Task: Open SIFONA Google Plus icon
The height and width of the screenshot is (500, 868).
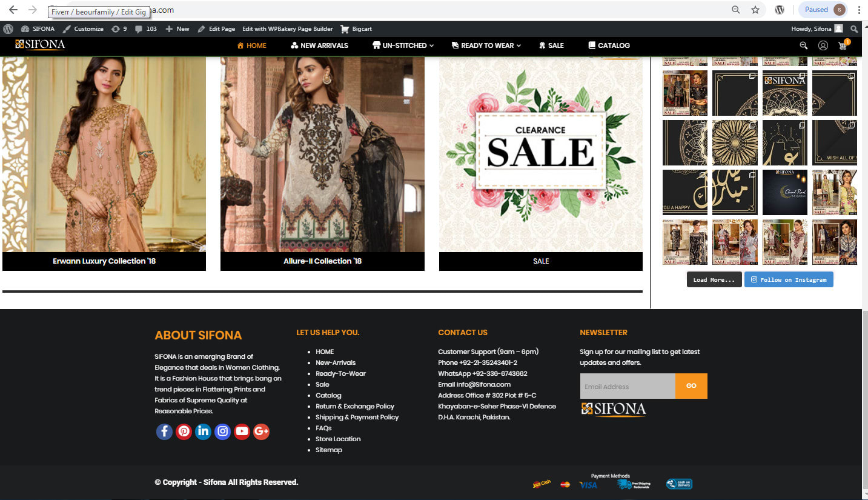Action: click(261, 432)
